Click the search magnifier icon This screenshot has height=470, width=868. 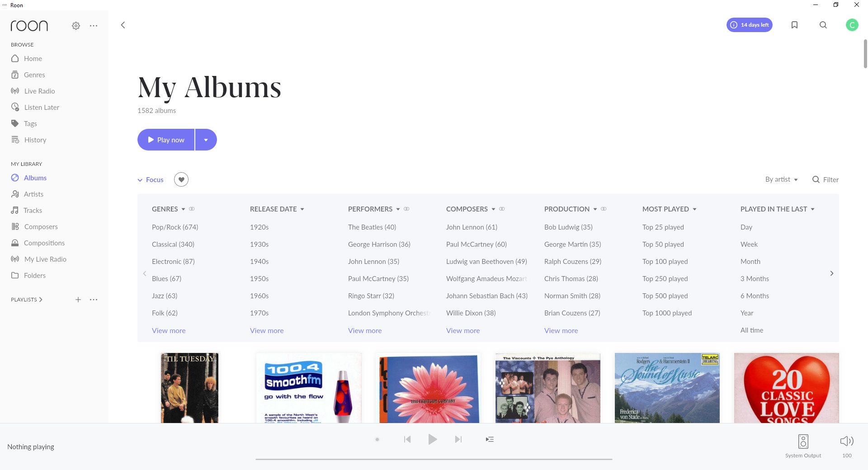pos(823,25)
